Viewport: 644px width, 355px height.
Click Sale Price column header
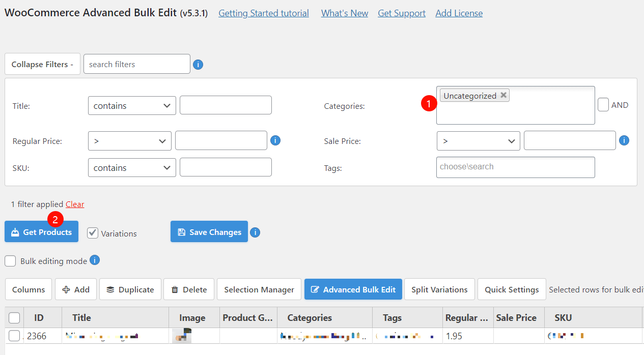point(519,317)
